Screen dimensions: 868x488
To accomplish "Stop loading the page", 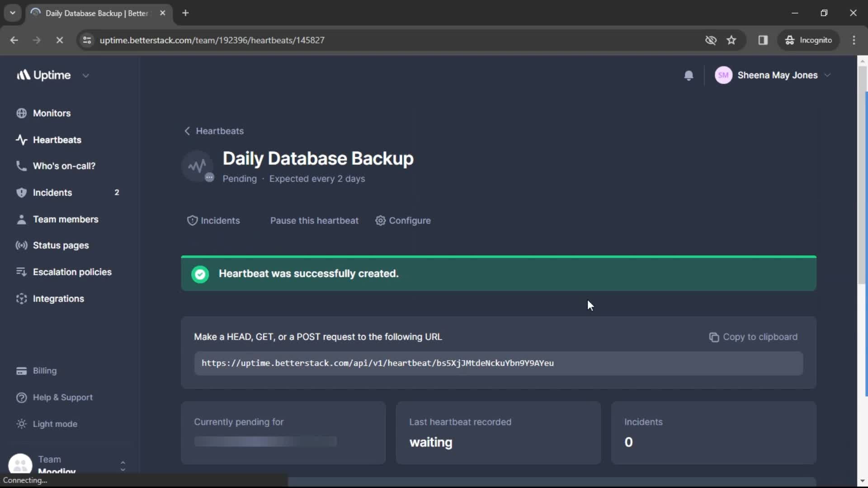I will 59,40.
